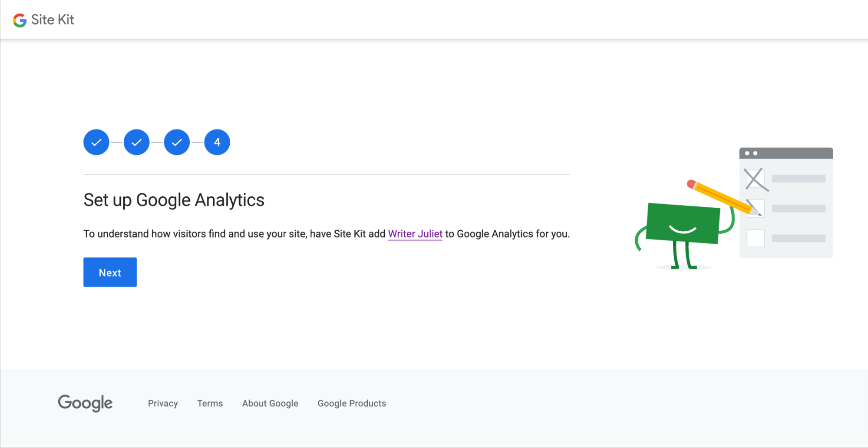Click the Site Kit title text
Viewport: 868px width, 448px height.
click(53, 20)
